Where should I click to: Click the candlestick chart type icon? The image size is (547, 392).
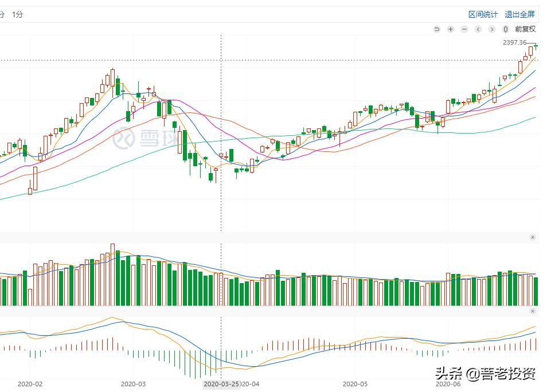(506, 29)
